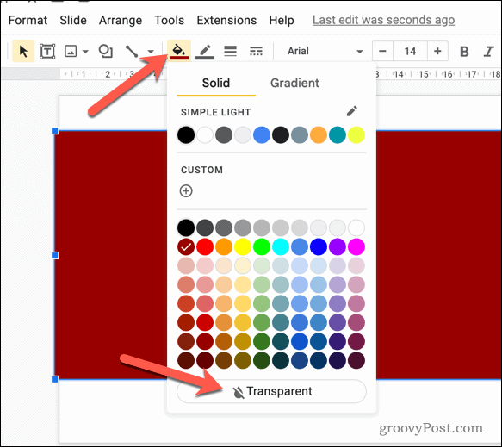502x448 pixels.
Task: Open the Arial font dropdown
Action: coord(325,51)
